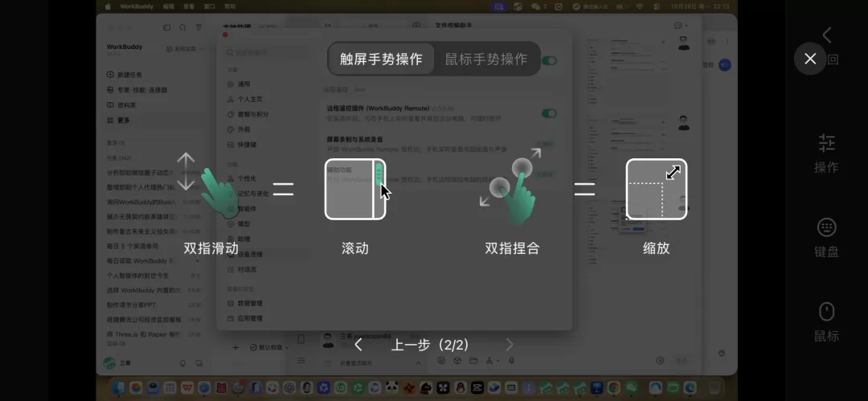Click the microphone icon in the chat toolbar
Screen dimensions: 868x401
[511, 361]
